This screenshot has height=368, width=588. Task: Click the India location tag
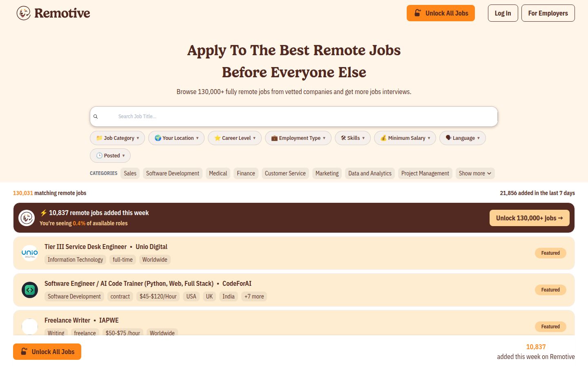[x=228, y=296]
